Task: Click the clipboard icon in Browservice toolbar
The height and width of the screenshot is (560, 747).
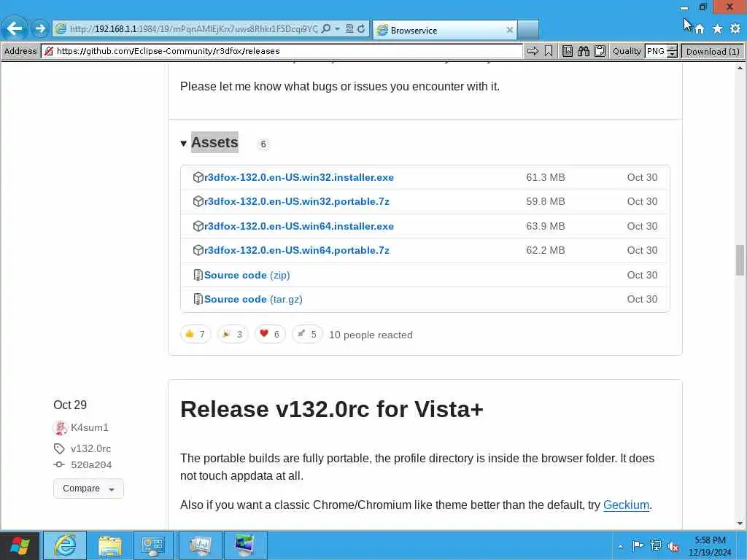Action: coord(600,51)
